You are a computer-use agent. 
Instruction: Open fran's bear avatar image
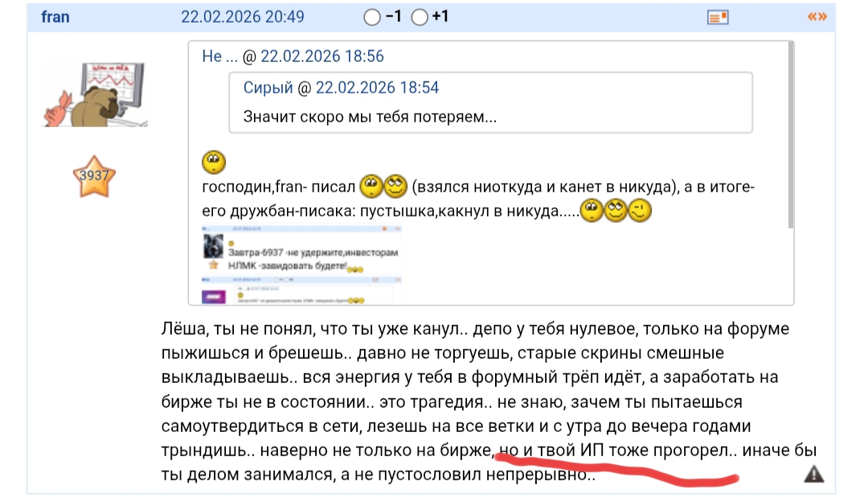click(x=95, y=95)
